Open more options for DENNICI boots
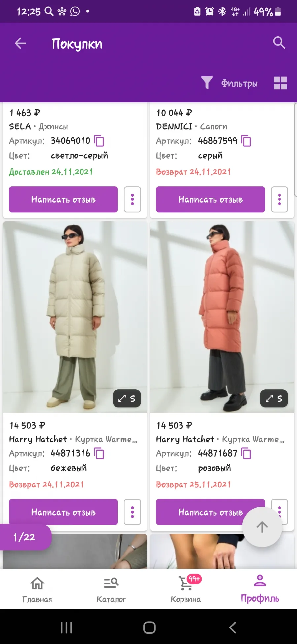297x644 pixels. point(280,199)
